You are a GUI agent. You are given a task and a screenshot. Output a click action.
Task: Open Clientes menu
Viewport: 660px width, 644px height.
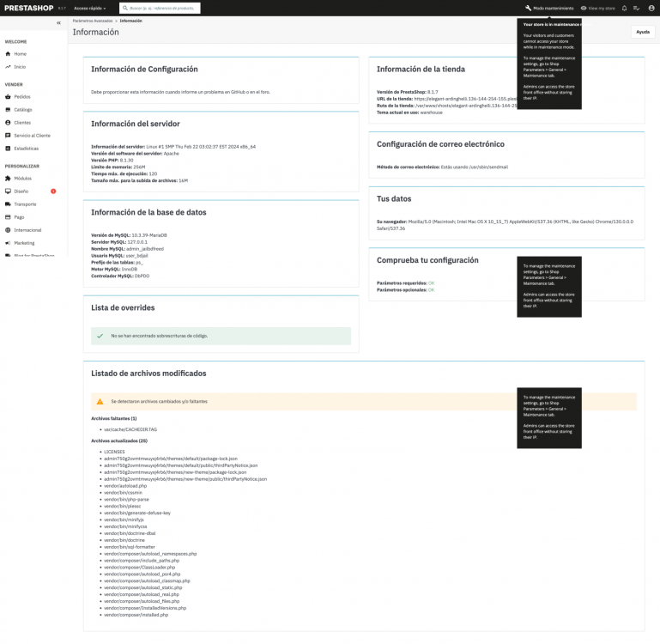[x=22, y=123]
